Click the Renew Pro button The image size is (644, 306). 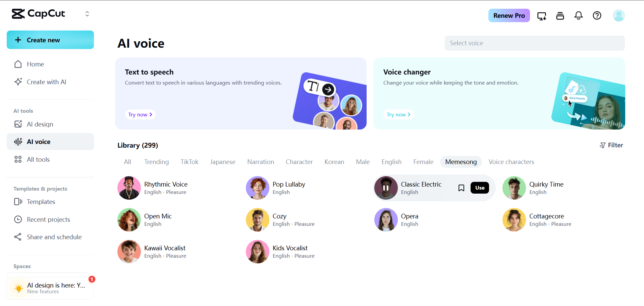tap(509, 15)
